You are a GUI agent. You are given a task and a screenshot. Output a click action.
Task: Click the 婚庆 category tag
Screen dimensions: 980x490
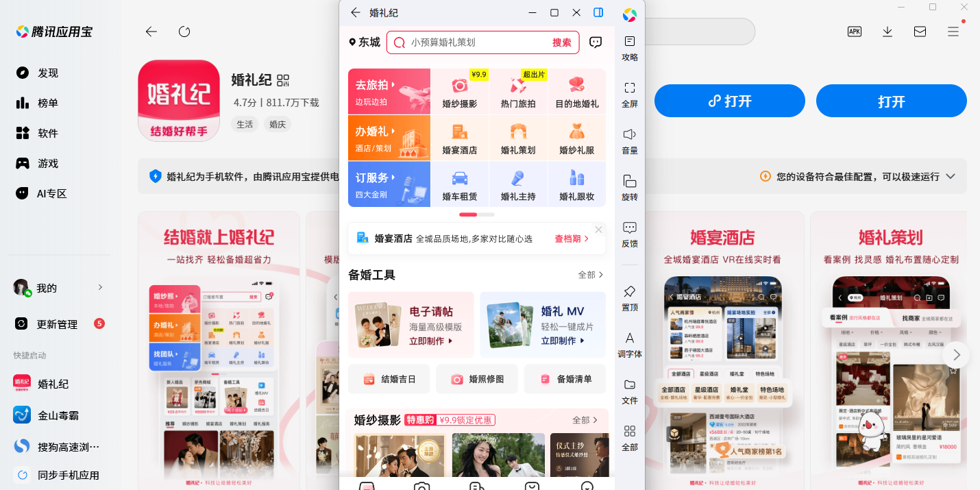278,124
